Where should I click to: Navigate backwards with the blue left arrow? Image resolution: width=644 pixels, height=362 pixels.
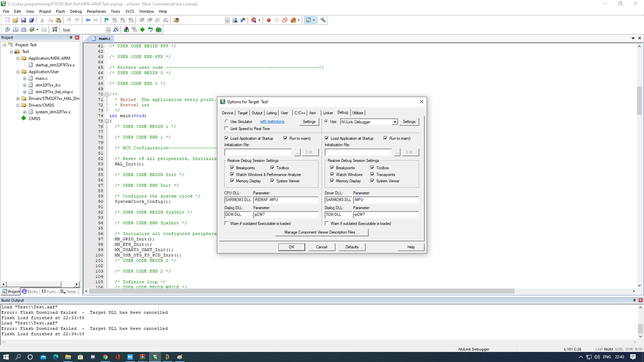(88, 20)
